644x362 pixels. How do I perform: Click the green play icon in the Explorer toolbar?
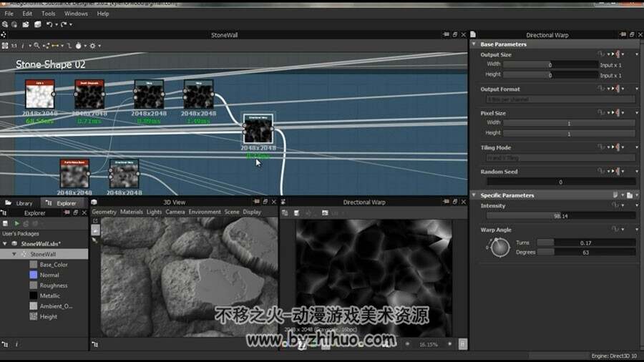17,224
